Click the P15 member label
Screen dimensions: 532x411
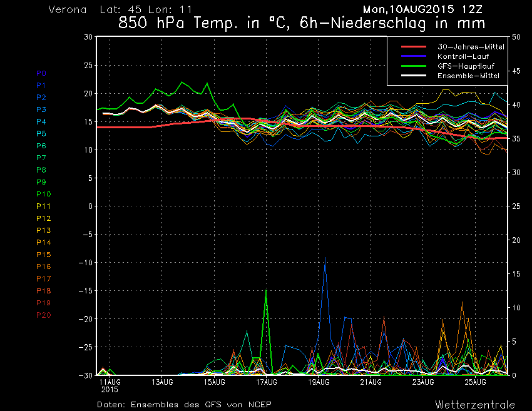pyautogui.click(x=43, y=255)
